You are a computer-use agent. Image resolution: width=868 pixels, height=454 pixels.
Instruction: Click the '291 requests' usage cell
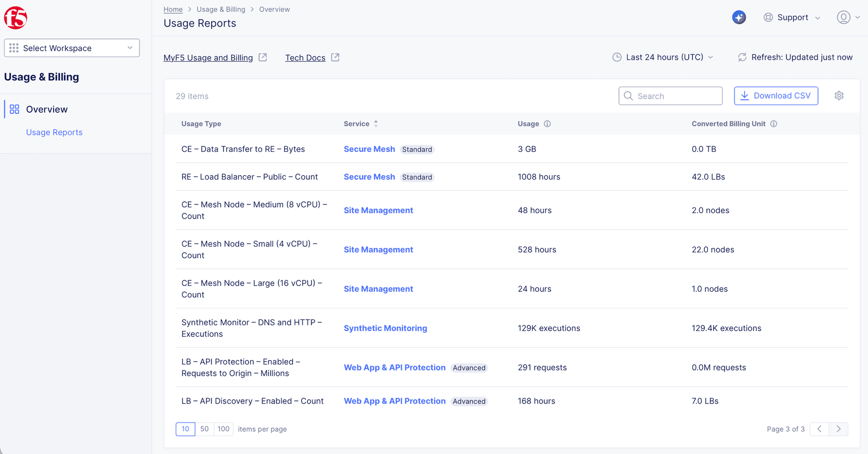point(542,368)
